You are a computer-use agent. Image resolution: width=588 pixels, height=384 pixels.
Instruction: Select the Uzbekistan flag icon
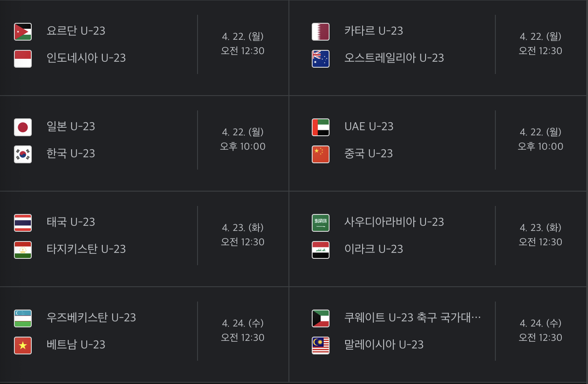click(22, 318)
